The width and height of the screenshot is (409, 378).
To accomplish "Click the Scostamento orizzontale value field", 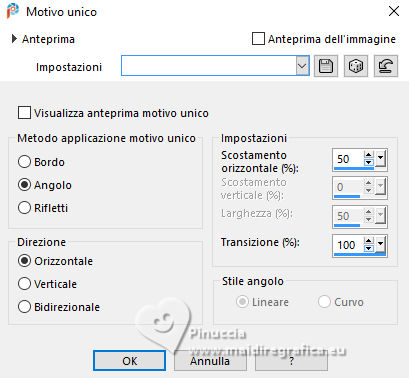I will (348, 159).
